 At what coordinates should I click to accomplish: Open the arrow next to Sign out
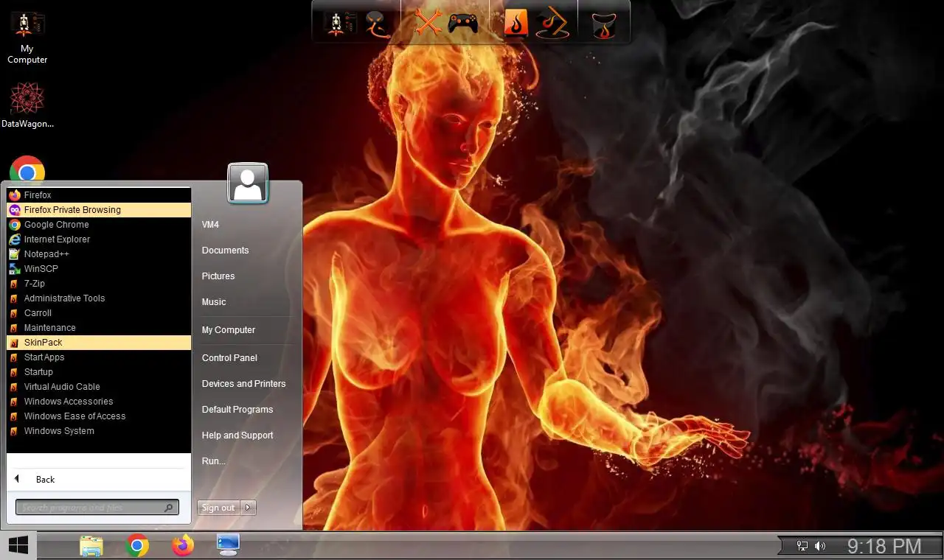click(249, 508)
